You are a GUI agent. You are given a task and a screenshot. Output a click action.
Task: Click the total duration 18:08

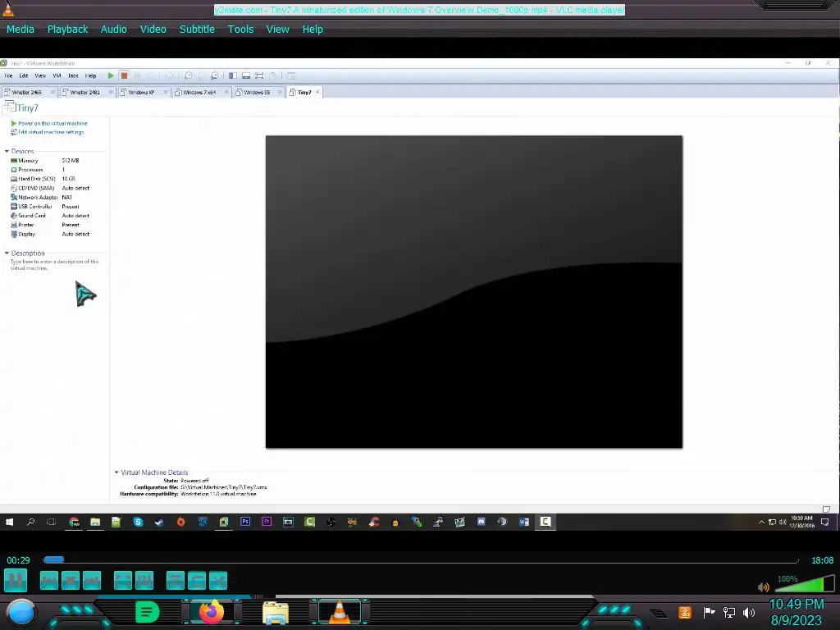822,560
